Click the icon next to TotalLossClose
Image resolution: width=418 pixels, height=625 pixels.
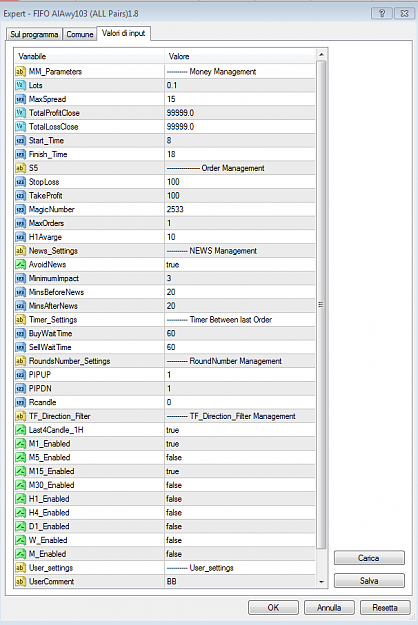[20, 127]
